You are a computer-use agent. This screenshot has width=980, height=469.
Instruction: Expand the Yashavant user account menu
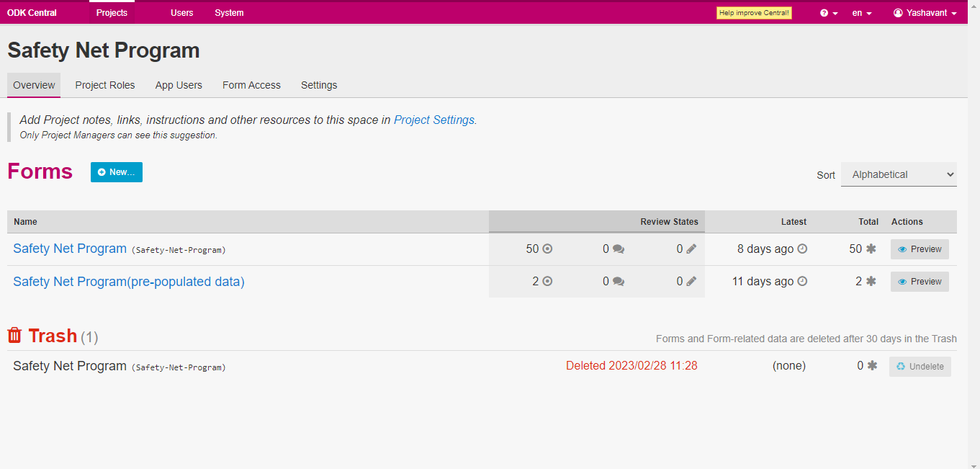point(925,13)
